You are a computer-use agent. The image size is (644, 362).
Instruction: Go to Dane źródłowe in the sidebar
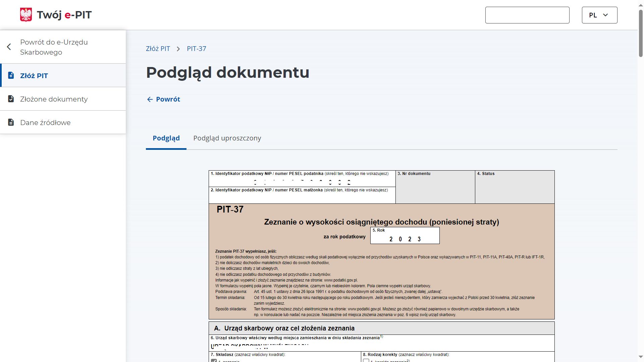click(45, 122)
